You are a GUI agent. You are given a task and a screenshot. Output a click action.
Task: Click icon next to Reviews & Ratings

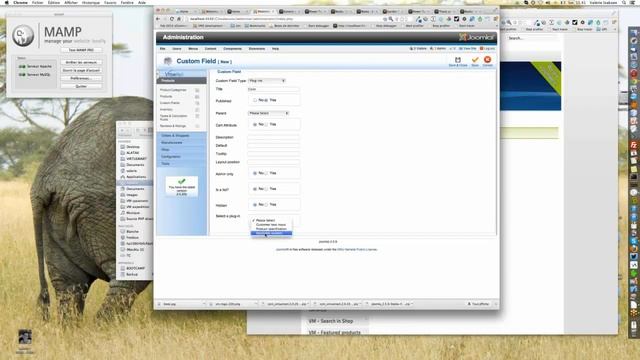pos(197,126)
